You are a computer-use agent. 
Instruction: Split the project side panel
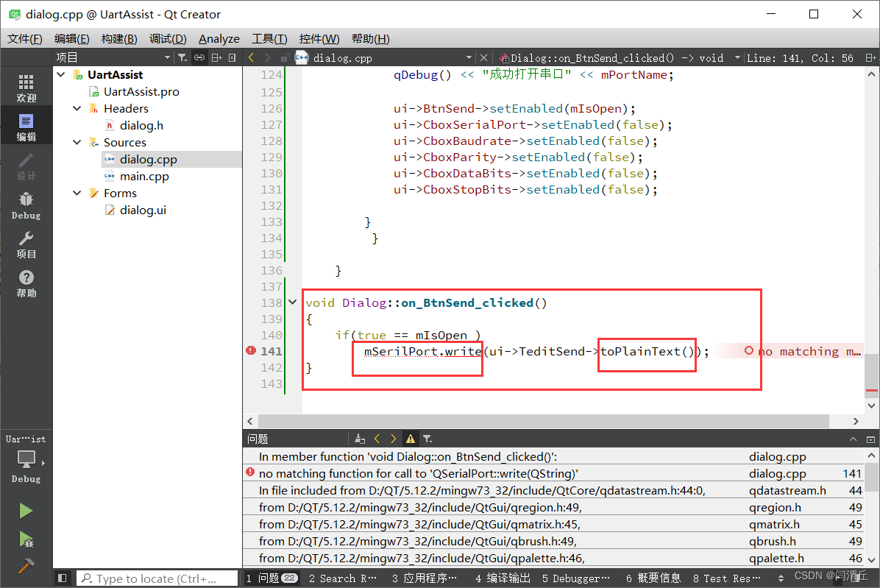point(216,58)
